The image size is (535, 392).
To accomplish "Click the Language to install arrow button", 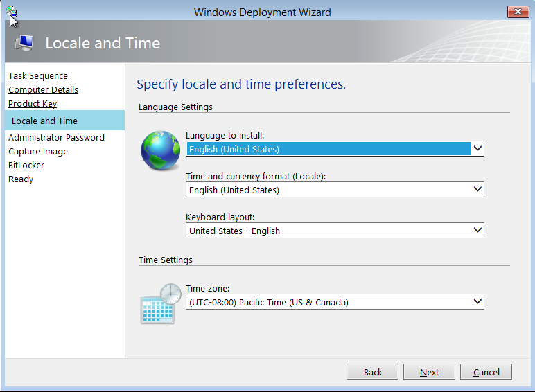I will pyautogui.click(x=477, y=149).
